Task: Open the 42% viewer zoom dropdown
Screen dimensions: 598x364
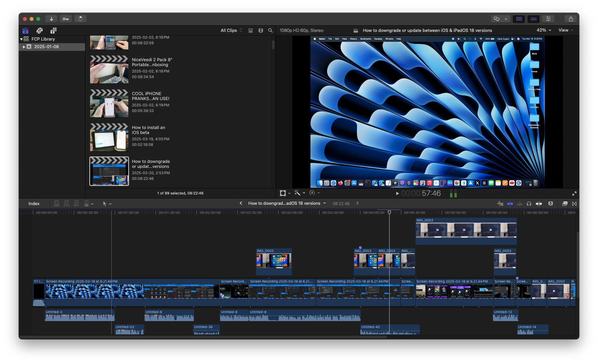Action: 544,30
